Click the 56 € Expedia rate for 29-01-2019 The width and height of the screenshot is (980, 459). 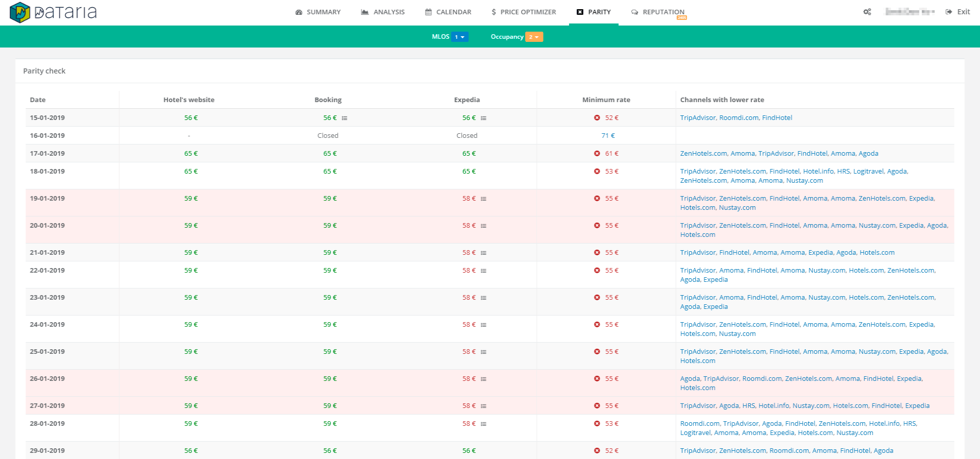(469, 450)
